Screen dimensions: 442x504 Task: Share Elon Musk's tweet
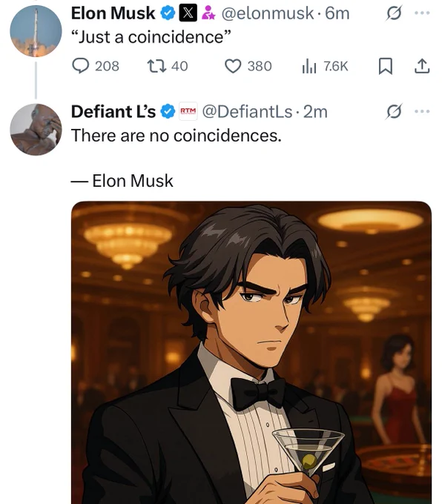[422, 66]
